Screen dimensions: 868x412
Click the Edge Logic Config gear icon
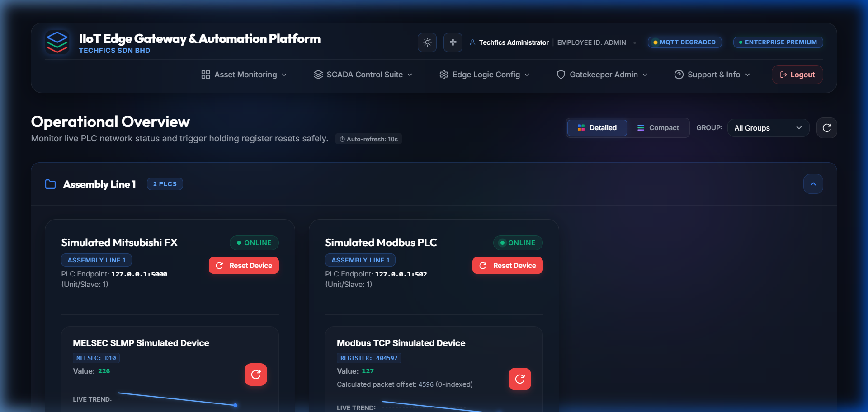pyautogui.click(x=444, y=75)
